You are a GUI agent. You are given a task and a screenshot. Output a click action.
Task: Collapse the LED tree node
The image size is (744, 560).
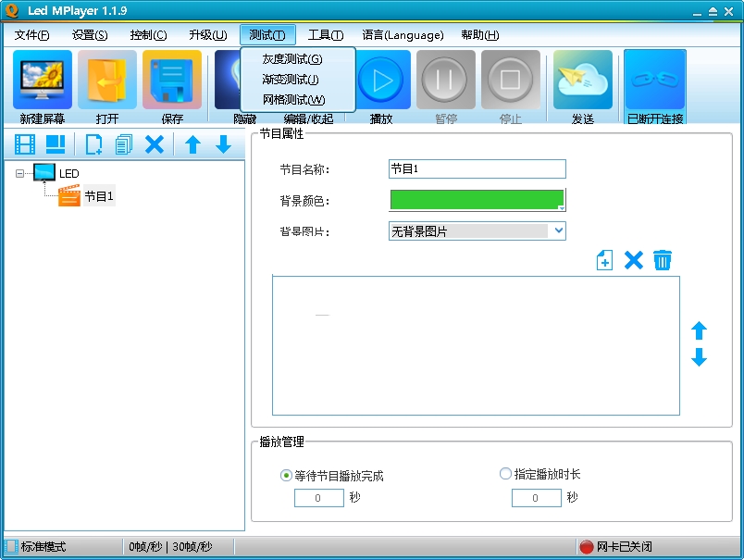click(20, 174)
